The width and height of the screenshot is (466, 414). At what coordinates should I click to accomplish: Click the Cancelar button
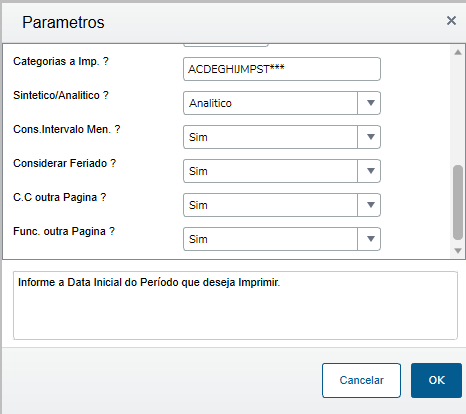361,380
